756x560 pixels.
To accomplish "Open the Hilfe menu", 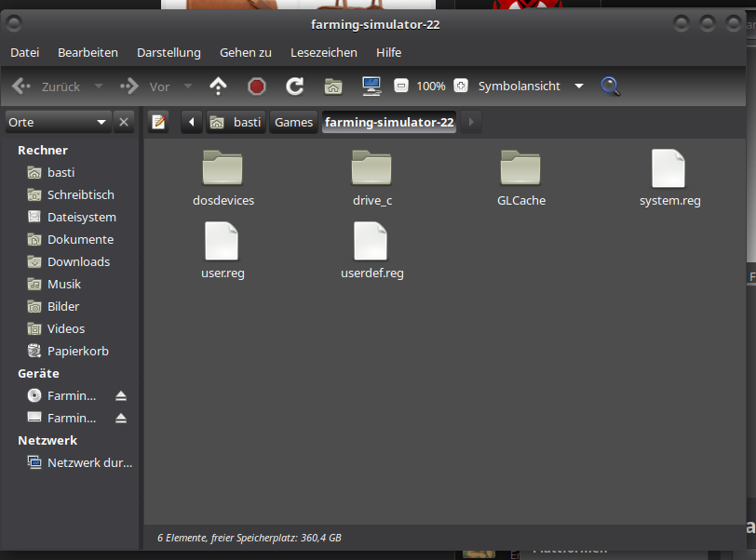I will tap(388, 52).
